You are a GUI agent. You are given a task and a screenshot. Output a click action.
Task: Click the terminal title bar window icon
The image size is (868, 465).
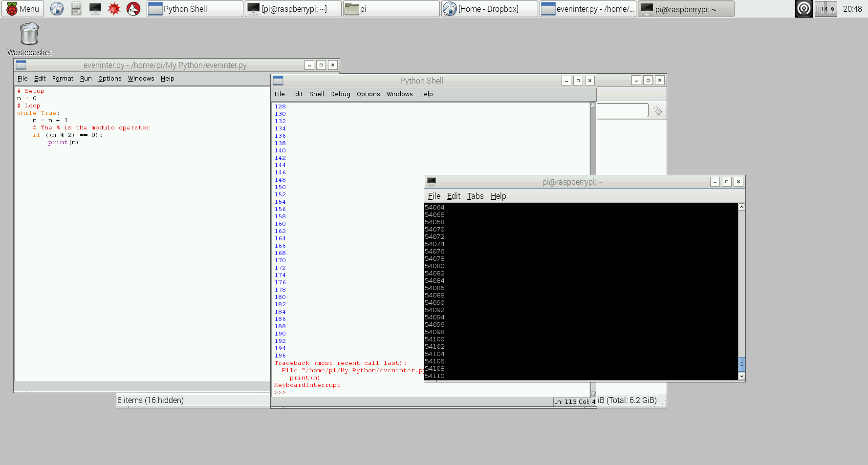[432, 182]
